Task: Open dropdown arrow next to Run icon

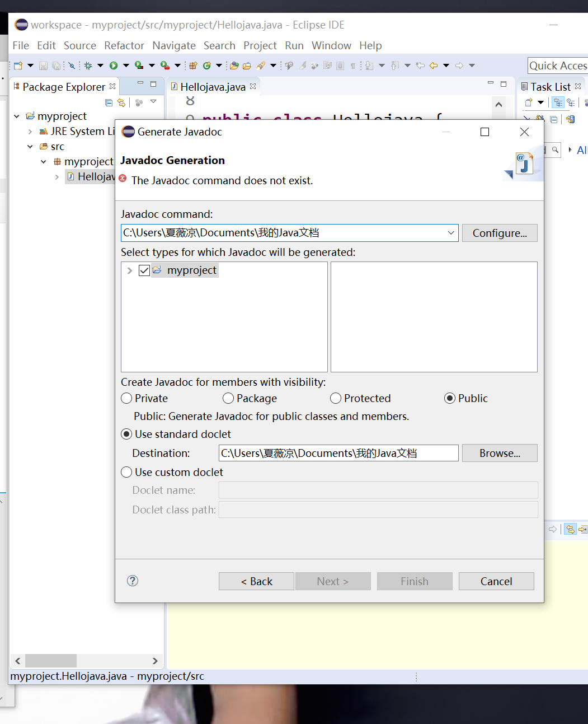Action: 126,66
